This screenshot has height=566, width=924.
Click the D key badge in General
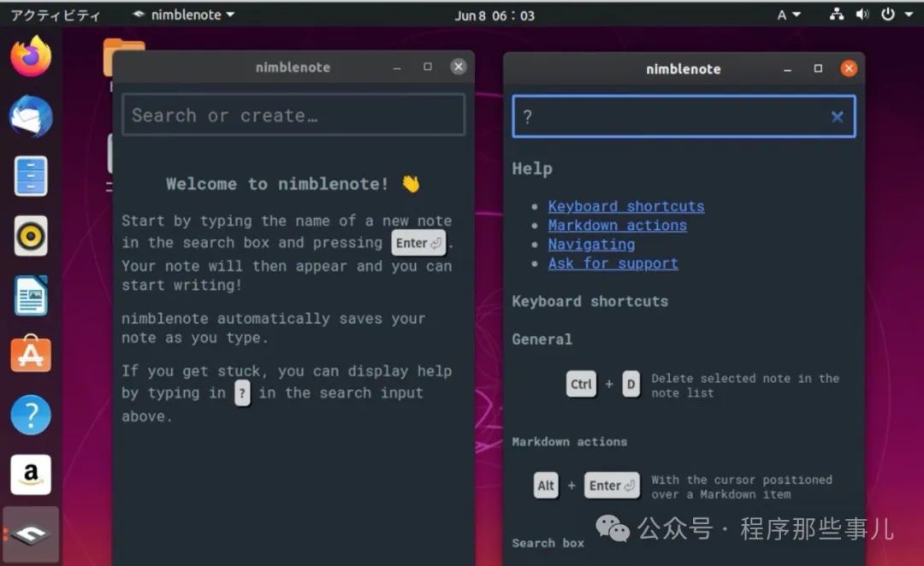point(631,384)
